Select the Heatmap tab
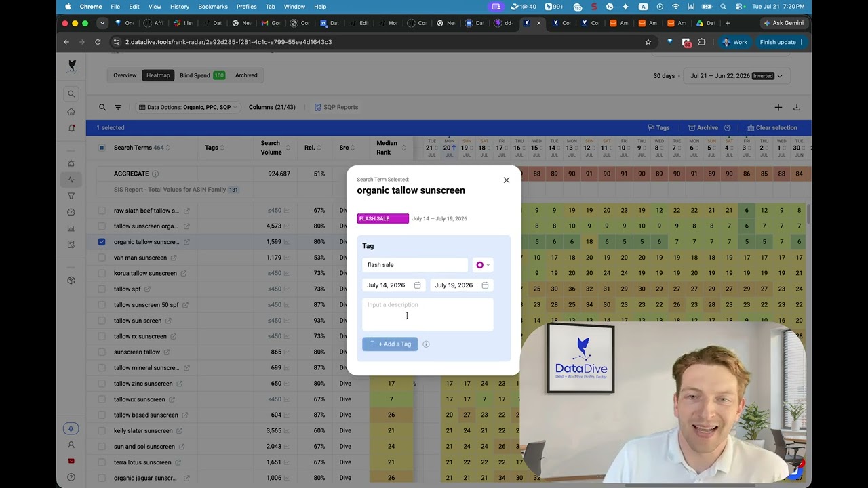Image resolution: width=868 pixels, height=488 pixels. (x=158, y=75)
